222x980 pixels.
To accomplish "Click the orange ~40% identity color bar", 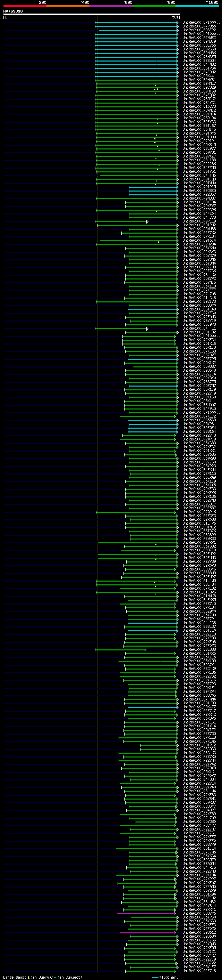I will point(68,6).
